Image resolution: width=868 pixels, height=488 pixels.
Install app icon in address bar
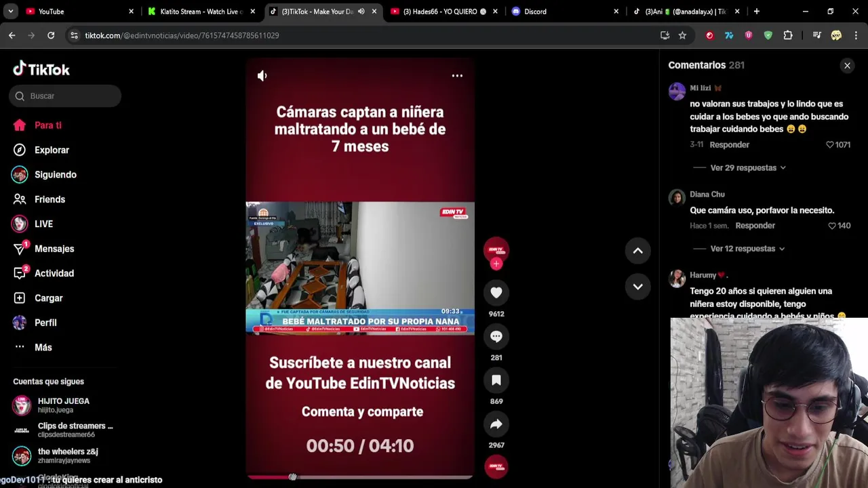point(665,35)
